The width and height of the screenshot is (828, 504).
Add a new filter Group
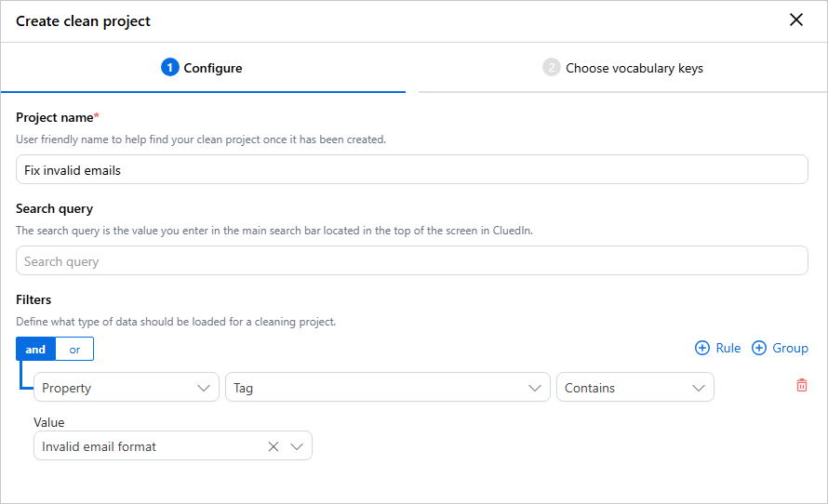tap(780, 349)
